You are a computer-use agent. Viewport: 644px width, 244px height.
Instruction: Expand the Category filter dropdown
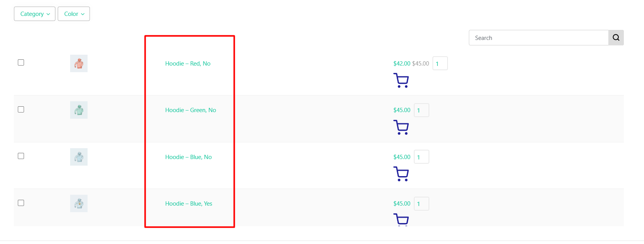(x=35, y=14)
